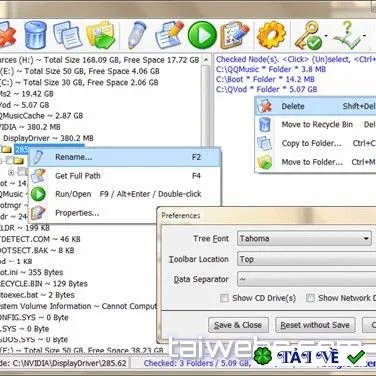Select the highlighted 285.62 folder node

22,149
